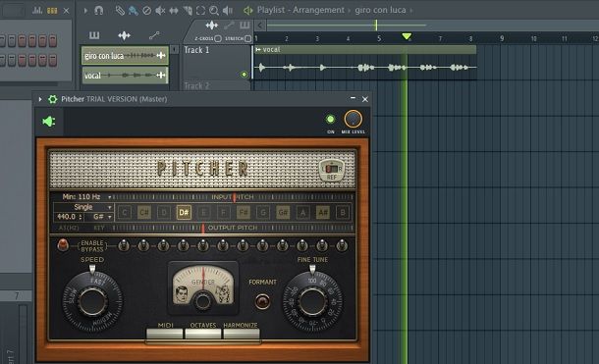
Task: Select the Slip tool icon
Action: click(174, 11)
